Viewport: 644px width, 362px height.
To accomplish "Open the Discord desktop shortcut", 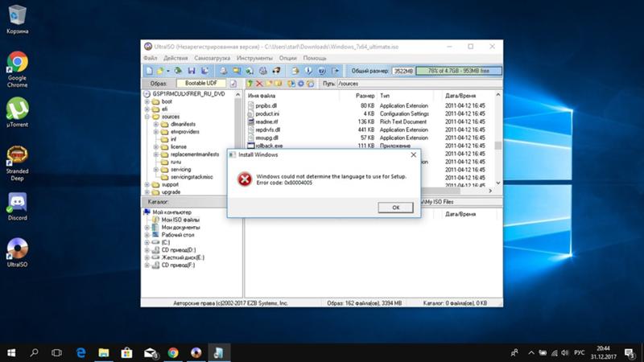I will point(17,207).
